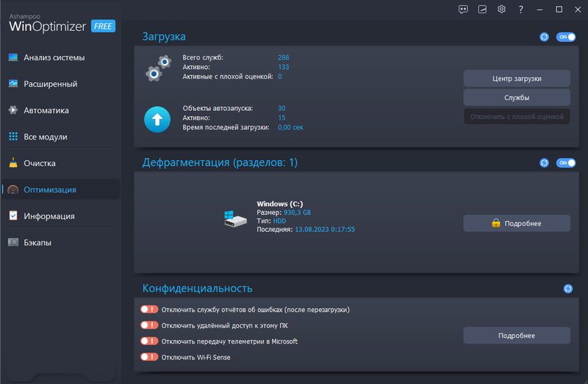Image resolution: width=588 pixels, height=384 pixels.
Task: Click bad-rated active services value 0
Action: click(x=280, y=76)
